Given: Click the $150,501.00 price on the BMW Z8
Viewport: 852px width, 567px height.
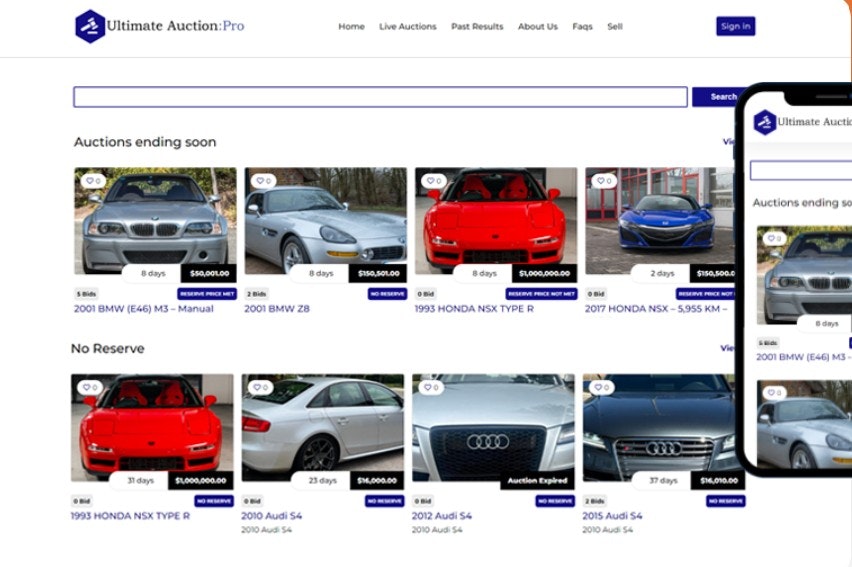Looking at the screenshot, I should pyautogui.click(x=378, y=273).
